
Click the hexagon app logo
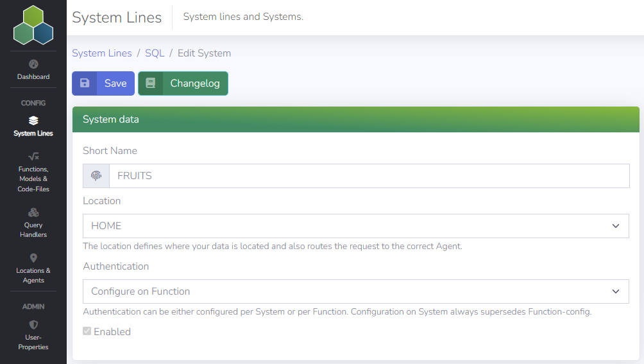pos(33,25)
